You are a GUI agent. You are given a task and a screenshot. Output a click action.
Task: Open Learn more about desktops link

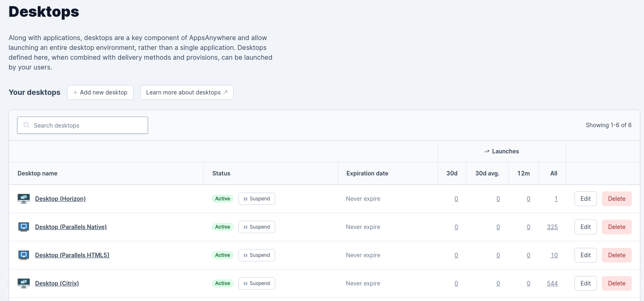[x=186, y=92]
